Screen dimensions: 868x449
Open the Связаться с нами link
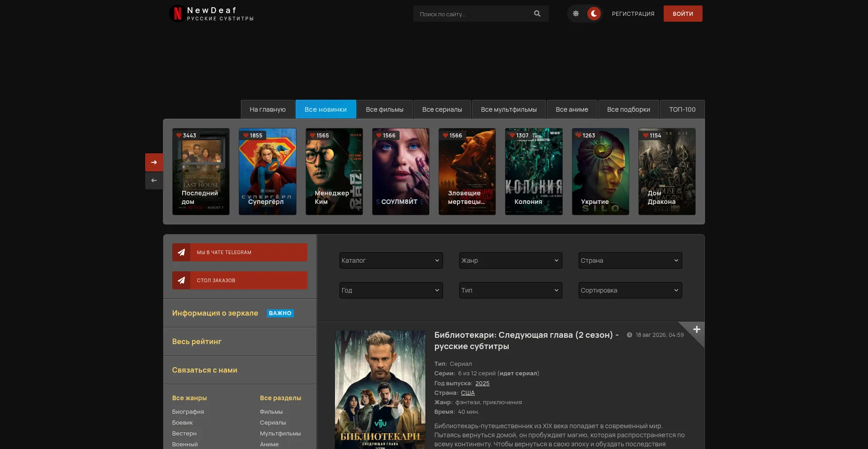click(205, 370)
